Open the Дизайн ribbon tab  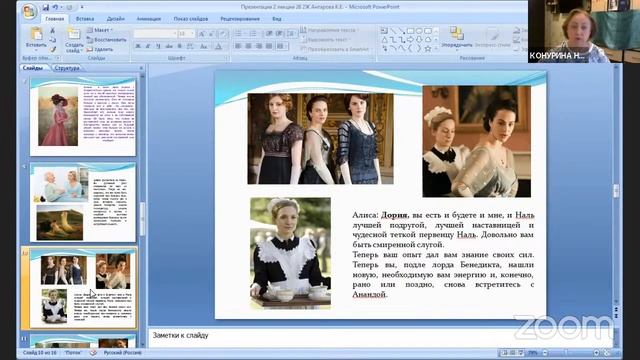116,19
